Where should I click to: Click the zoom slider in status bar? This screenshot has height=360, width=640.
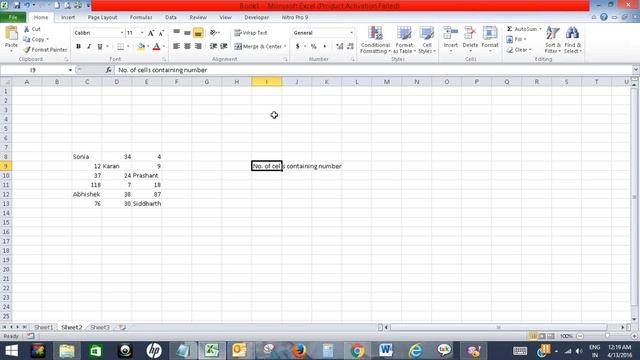[607, 336]
